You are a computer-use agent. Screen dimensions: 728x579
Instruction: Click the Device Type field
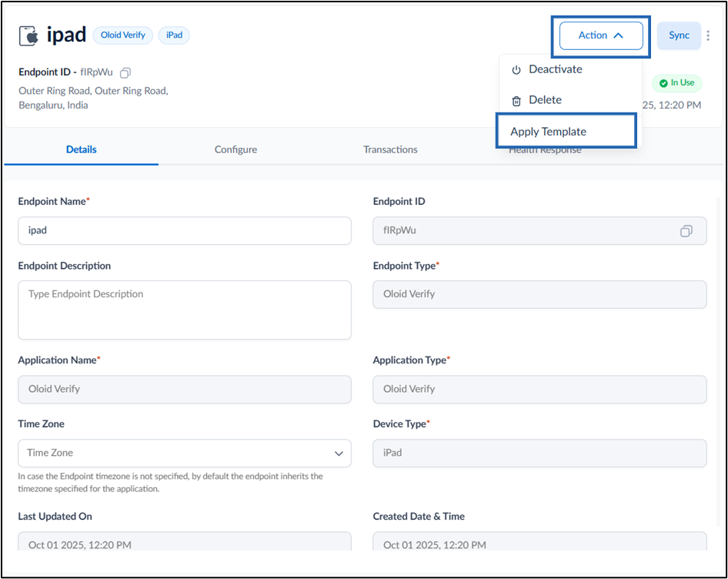tap(539, 453)
